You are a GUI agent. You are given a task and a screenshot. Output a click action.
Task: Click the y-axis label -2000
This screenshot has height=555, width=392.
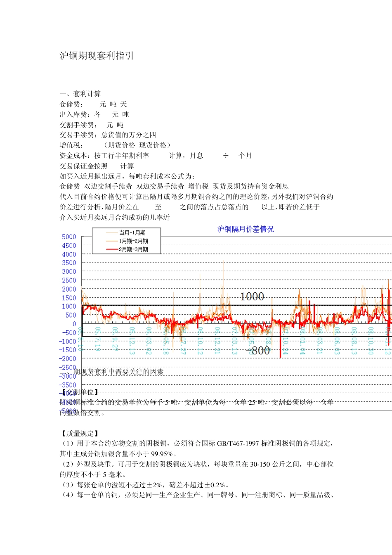[67, 359]
